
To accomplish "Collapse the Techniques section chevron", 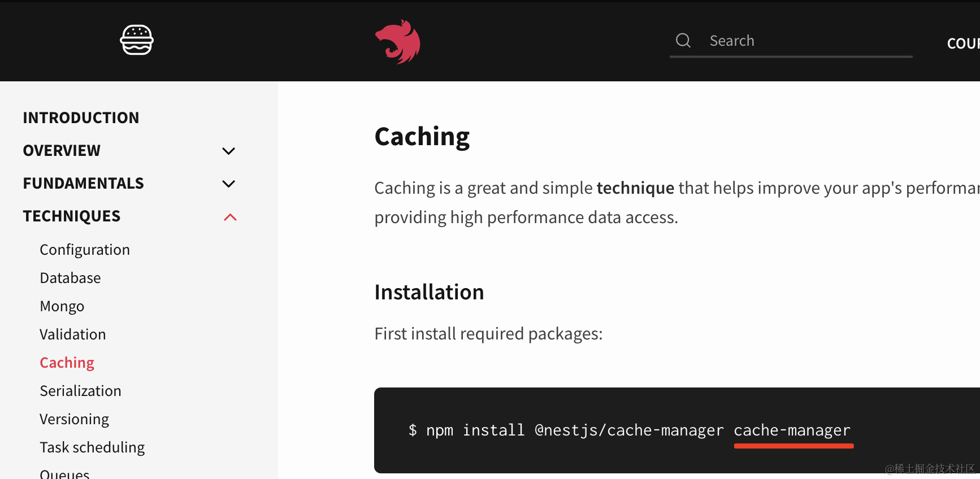I will (230, 217).
